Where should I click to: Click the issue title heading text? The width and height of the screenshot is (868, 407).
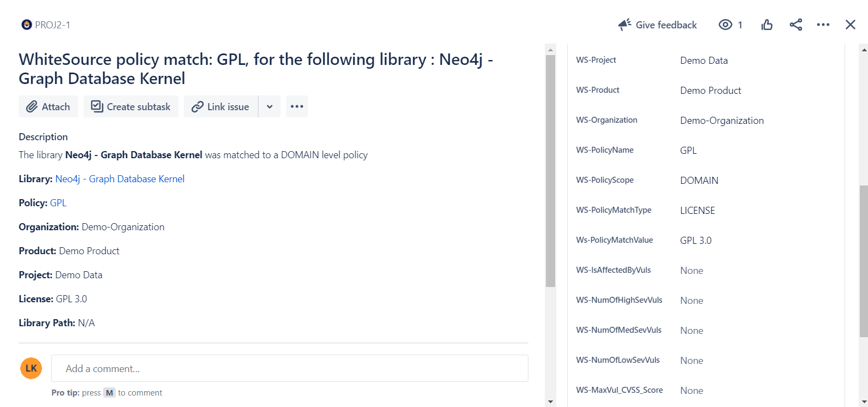point(255,69)
